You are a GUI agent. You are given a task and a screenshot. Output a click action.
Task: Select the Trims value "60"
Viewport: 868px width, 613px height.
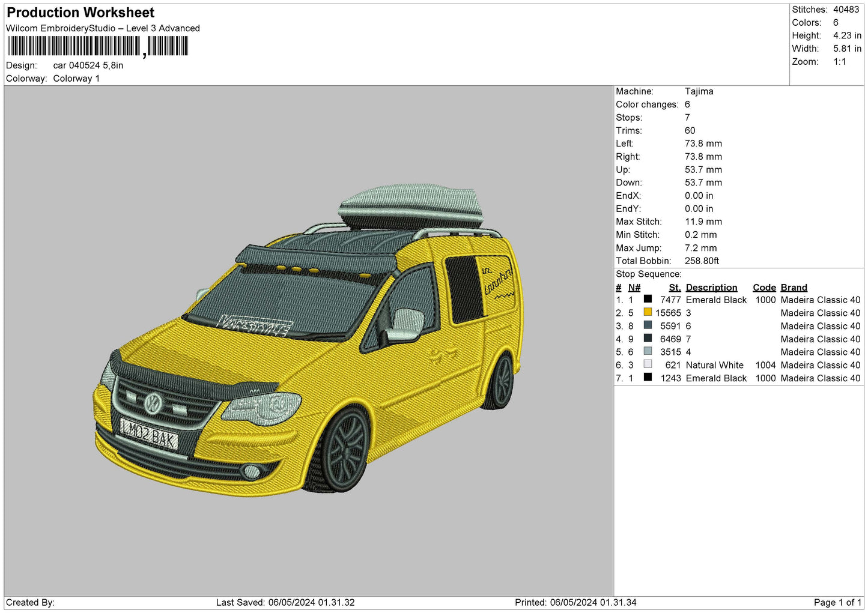coord(690,131)
